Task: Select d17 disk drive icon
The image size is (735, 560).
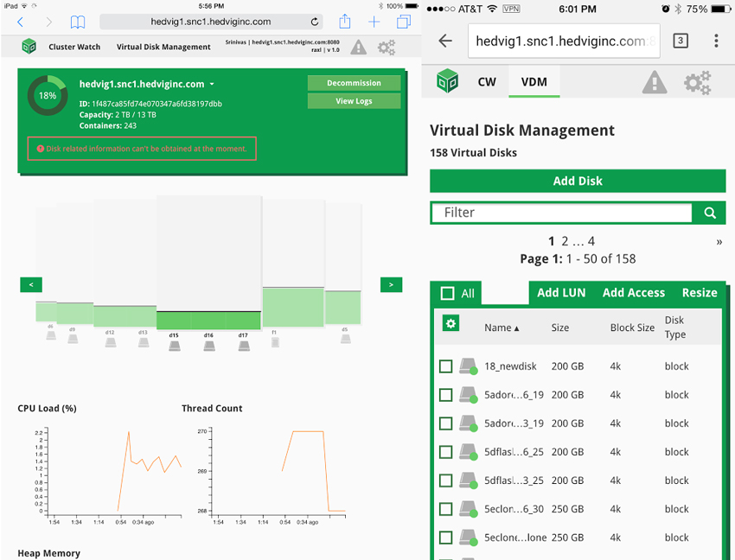Action: (244, 346)
